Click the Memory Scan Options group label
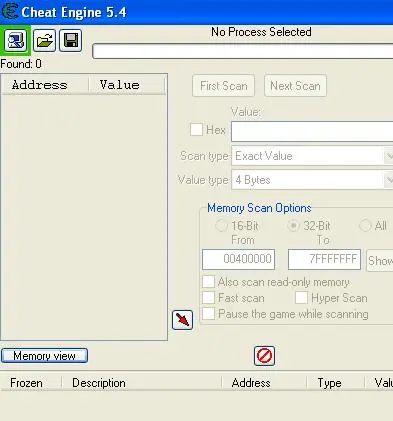 [x=259, y=208]
